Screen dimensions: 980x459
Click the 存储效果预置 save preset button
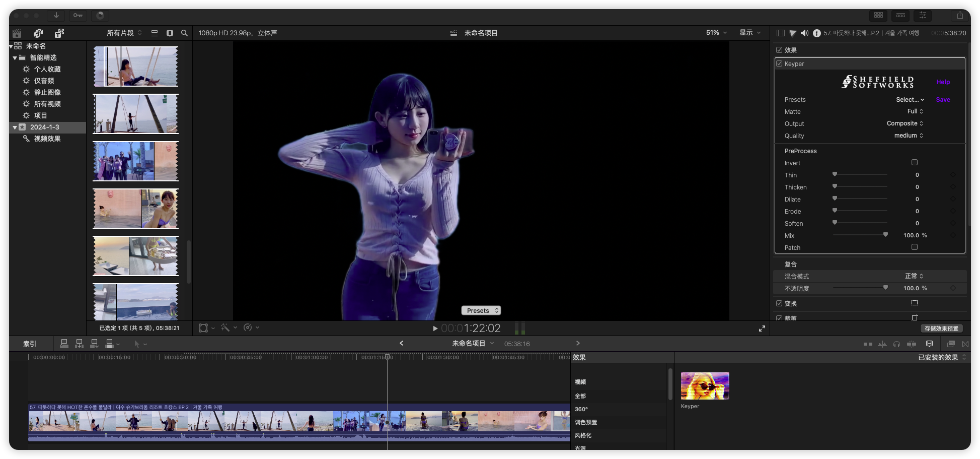[x=941, y=329]
